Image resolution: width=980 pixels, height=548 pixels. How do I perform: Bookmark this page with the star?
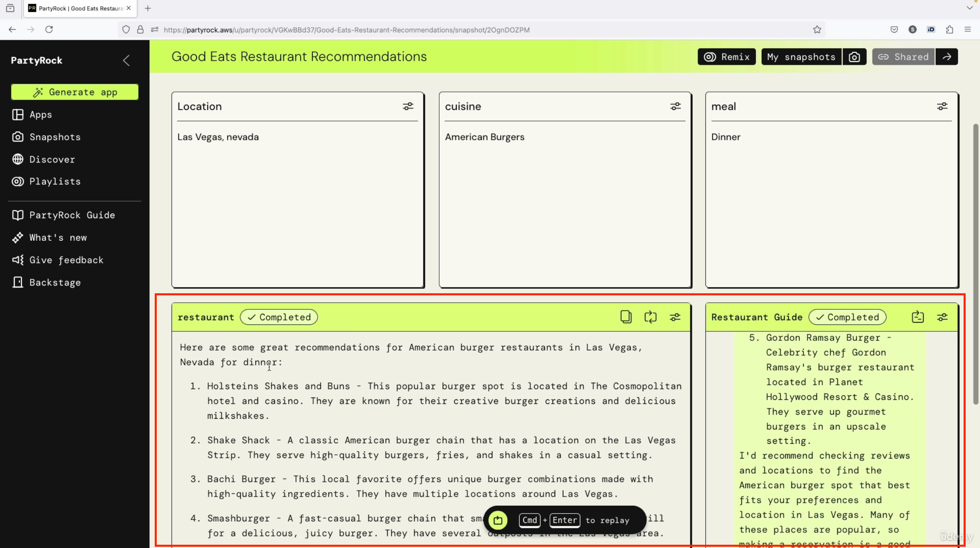tap(817, 30)
